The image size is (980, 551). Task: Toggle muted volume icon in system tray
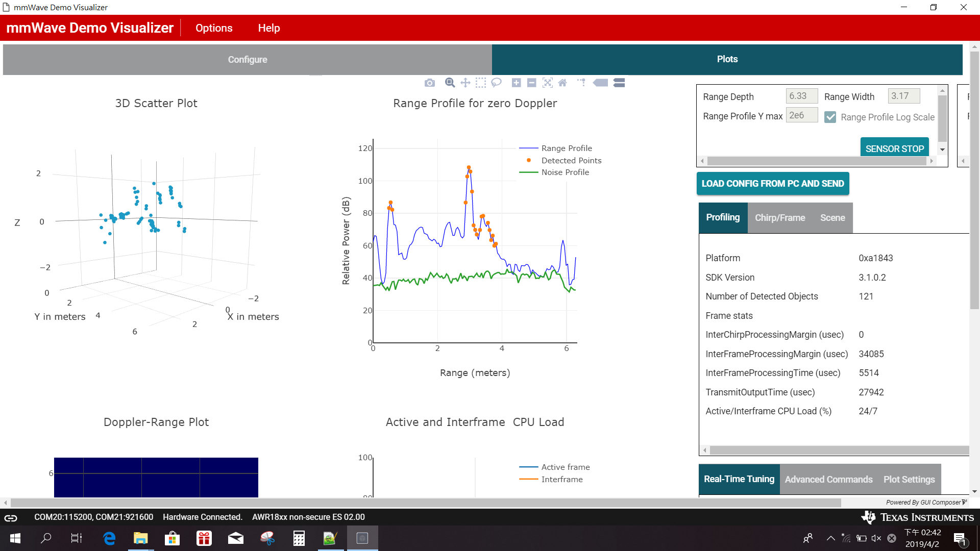coord(876,538)
